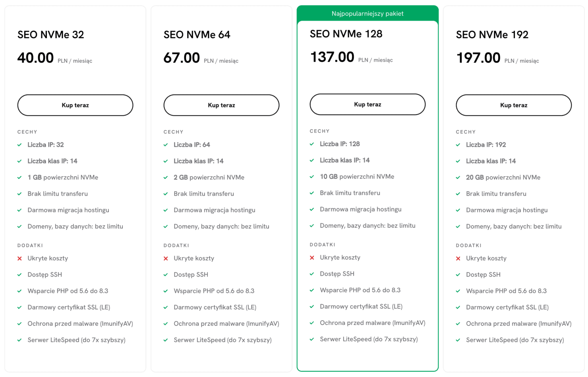This screenshot has width=588, height=377.
Task: Click the SEO NVMe 32 plan title
Action: click(x=51, y=35)
